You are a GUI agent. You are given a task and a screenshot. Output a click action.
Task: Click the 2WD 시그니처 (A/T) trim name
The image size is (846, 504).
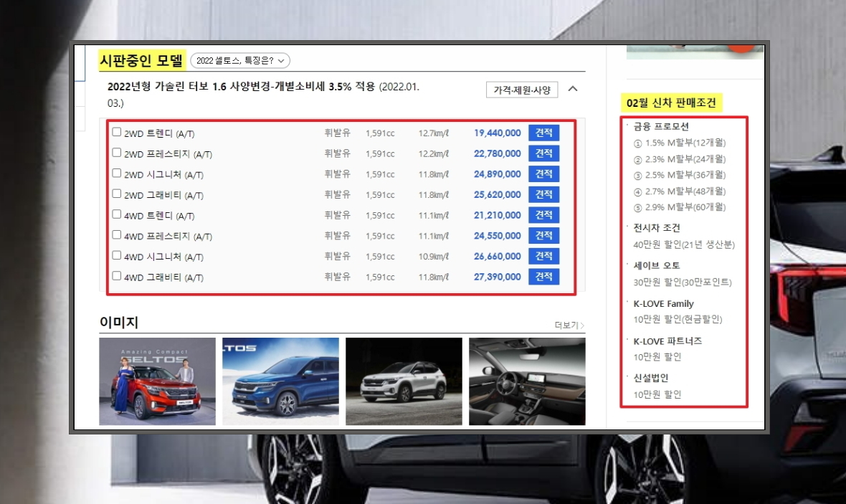click(163, 174)
